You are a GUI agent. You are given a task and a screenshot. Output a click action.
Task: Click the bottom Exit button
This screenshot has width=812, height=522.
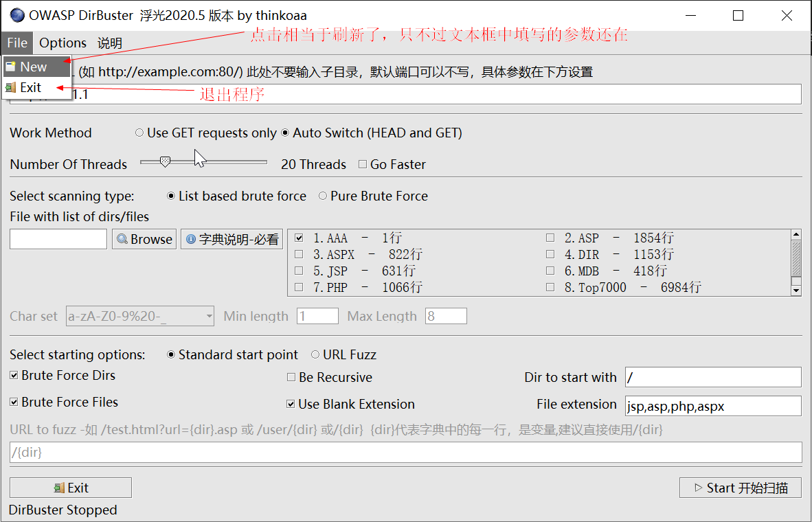(x=71, y=488)
